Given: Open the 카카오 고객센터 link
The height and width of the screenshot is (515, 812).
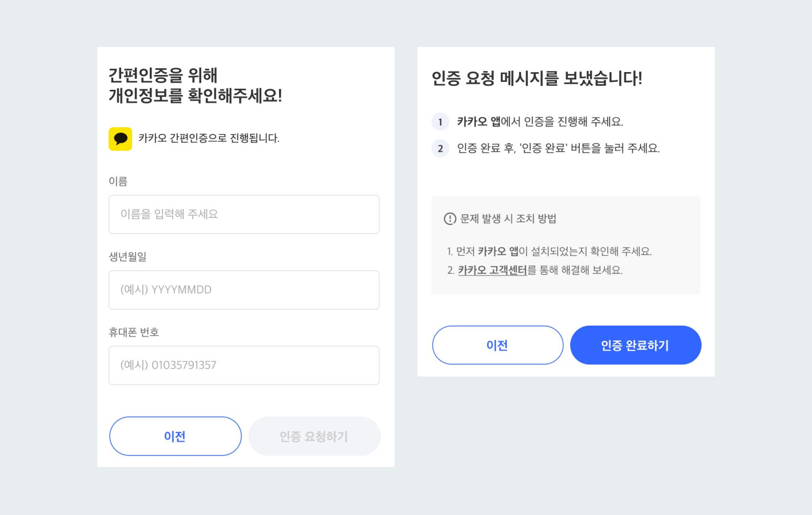Looking at the screenshot, I should (x=492, y=270).
